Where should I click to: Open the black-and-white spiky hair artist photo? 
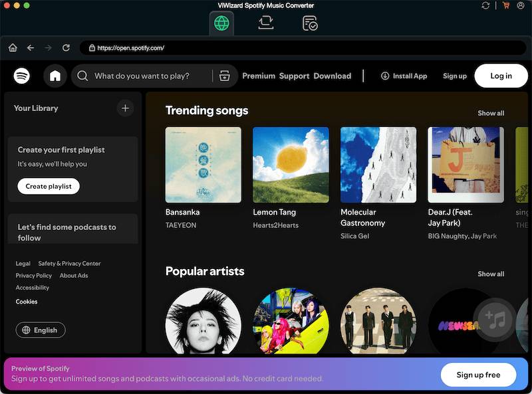(203, 321)
